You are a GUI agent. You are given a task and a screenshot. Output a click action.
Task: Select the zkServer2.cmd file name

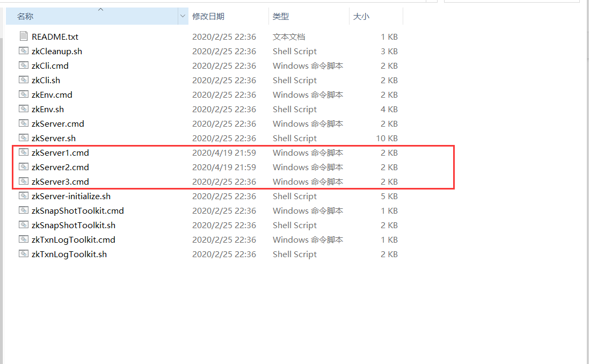coord(60,167)
